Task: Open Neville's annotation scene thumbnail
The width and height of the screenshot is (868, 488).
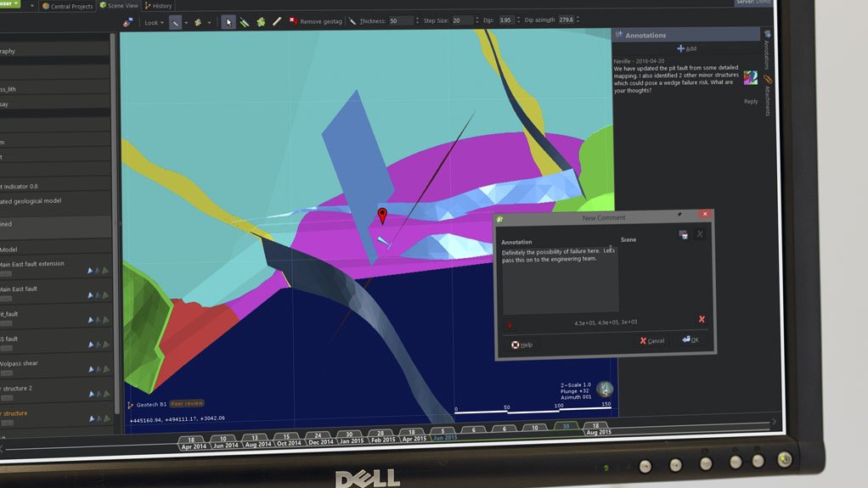Action: coord(750,77)
